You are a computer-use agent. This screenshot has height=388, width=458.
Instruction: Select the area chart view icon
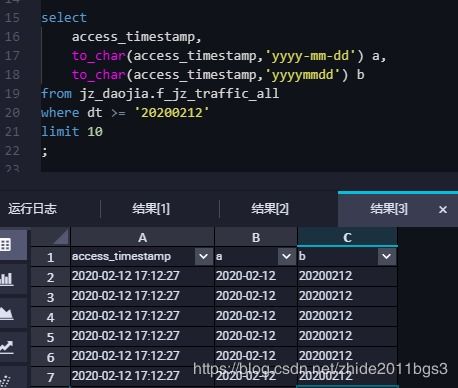click(7, 313)
